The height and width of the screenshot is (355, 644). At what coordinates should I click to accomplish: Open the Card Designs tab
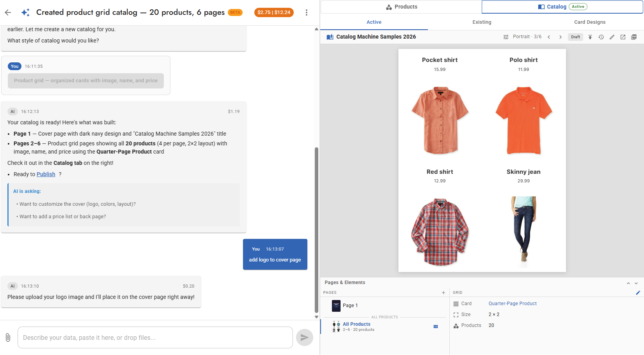coord(589,22)
